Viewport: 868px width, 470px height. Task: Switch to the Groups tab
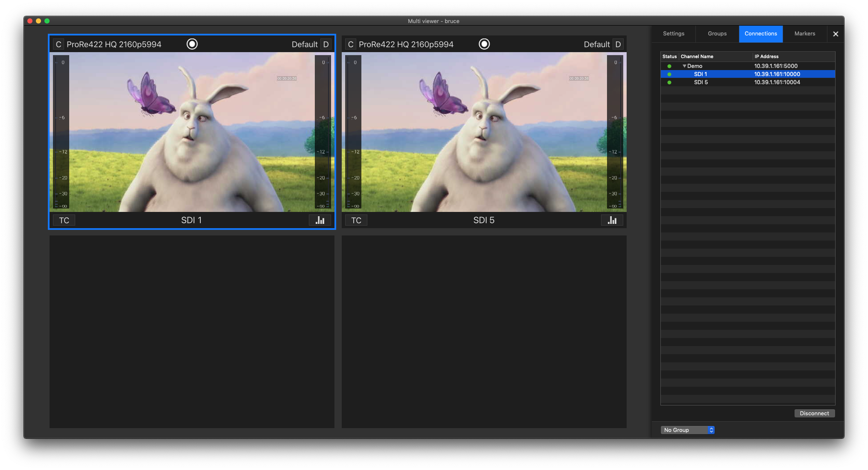point(717,34)
